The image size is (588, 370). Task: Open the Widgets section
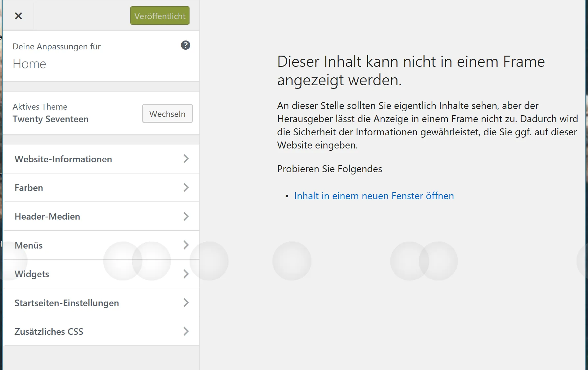coord(101,274)
